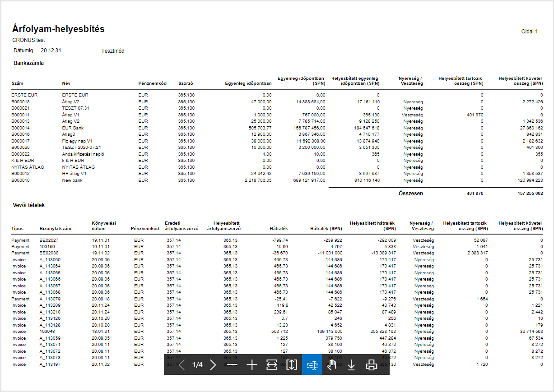Activate the hand pan tool
Image resolution: width=554 pixels, height=392 pixels.
(x=332, y=365)
